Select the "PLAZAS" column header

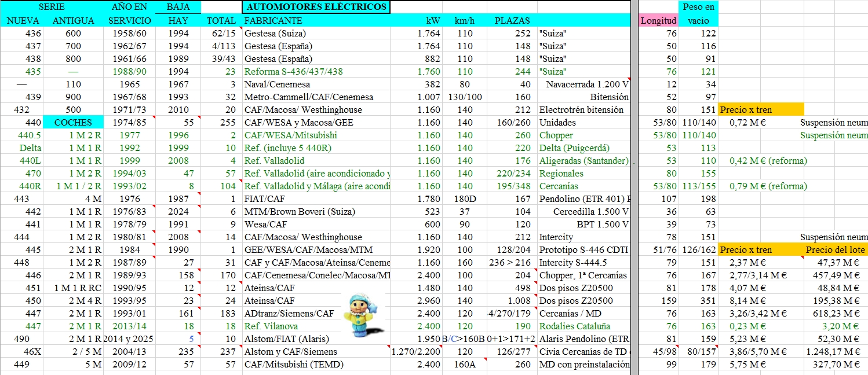coord(512,21)
